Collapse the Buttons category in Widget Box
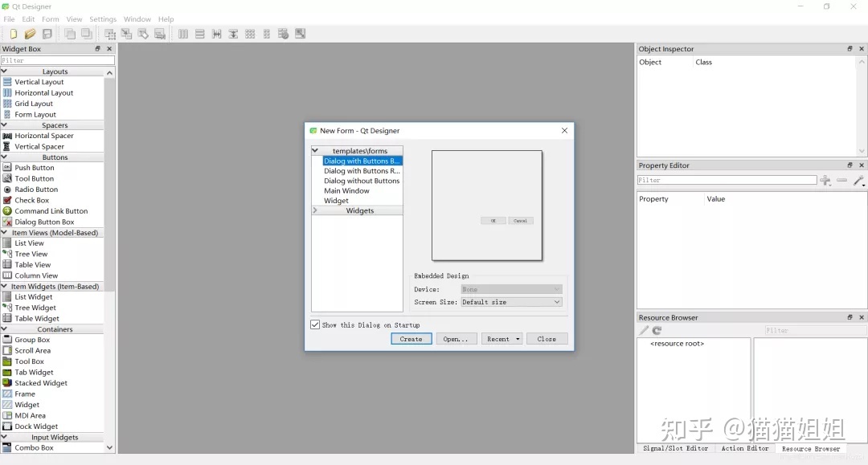This screenshot has height=465, width=868. pos(5,157)
